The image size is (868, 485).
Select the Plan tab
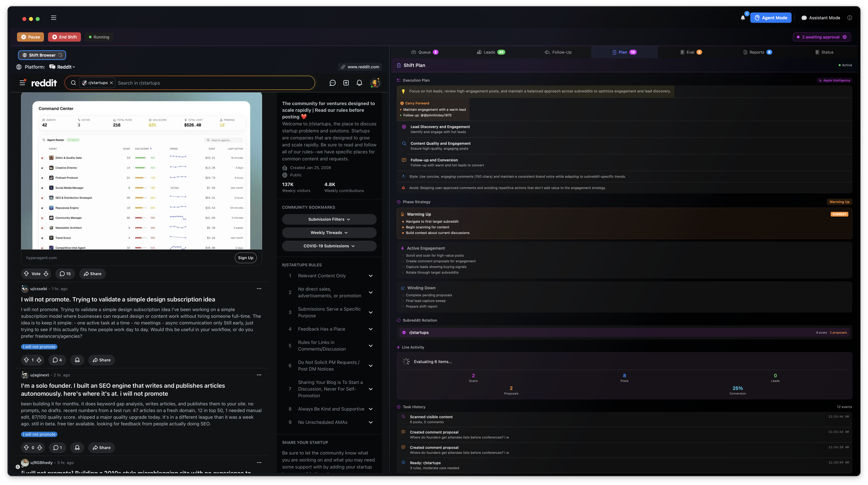[x=624, y=52]
